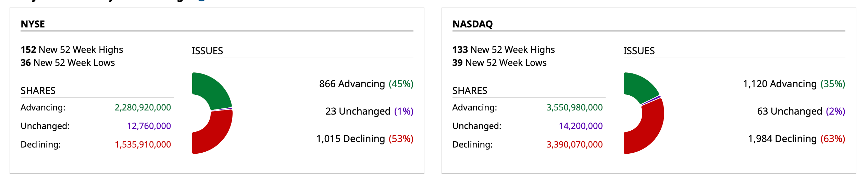
Task: Click NASDAQ unchanged shares value 14,200,000
Action: 581,126
